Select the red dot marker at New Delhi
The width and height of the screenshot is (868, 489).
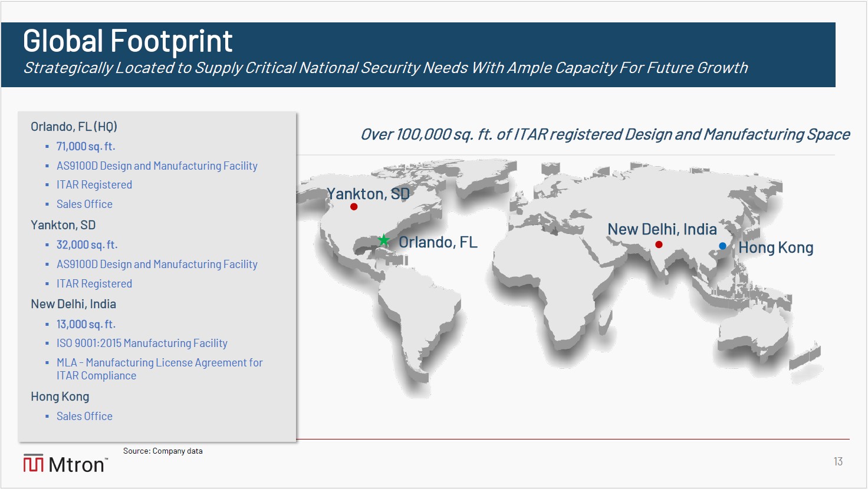(659, 244)
